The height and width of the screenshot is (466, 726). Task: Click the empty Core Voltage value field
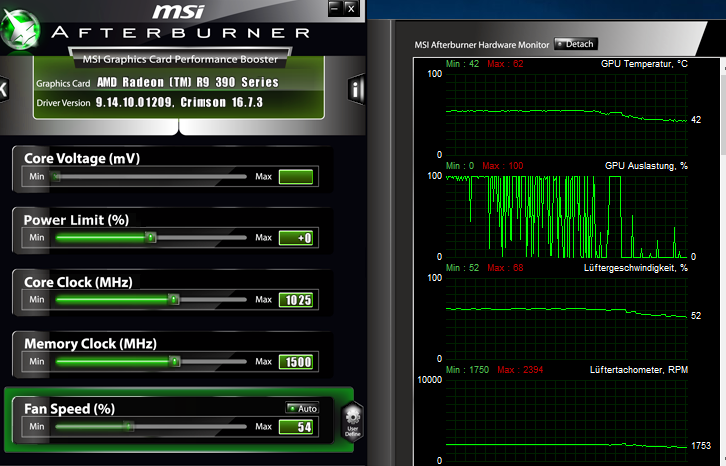(x=296, y=176)
